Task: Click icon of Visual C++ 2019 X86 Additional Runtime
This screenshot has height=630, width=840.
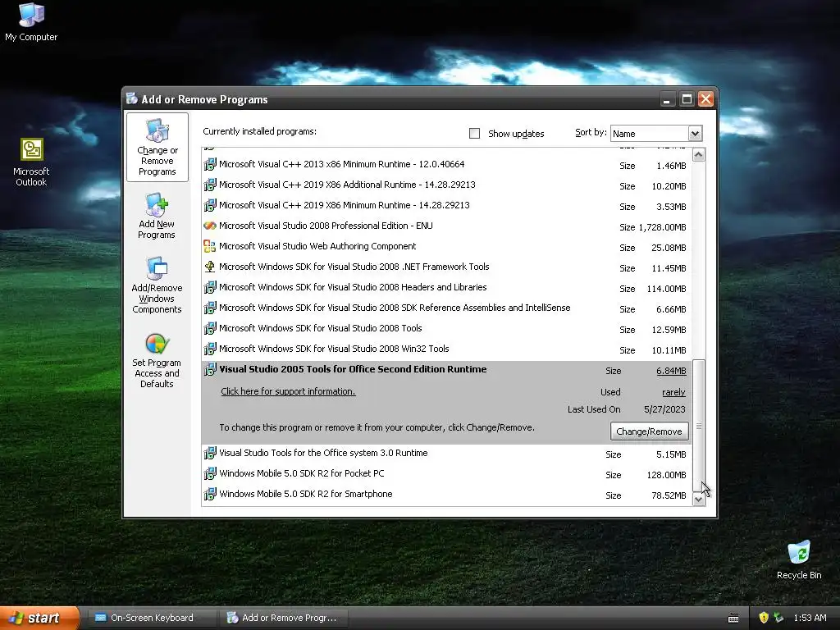Action: pyautogui.click(x=210, y=185)
